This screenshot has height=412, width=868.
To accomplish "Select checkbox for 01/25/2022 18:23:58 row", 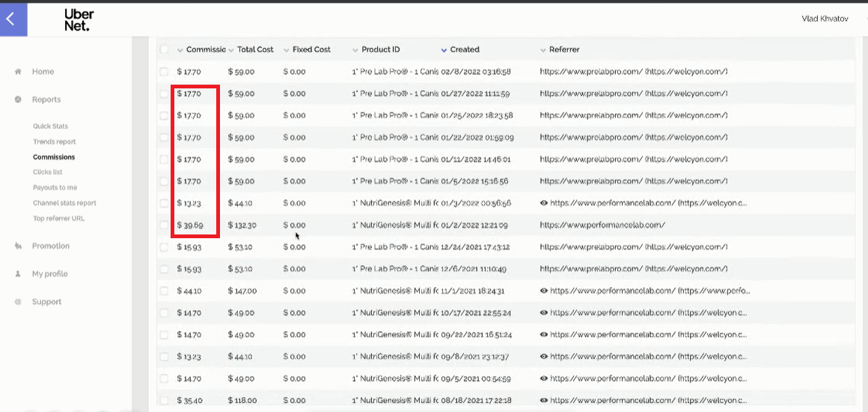I will coord(164,115).
